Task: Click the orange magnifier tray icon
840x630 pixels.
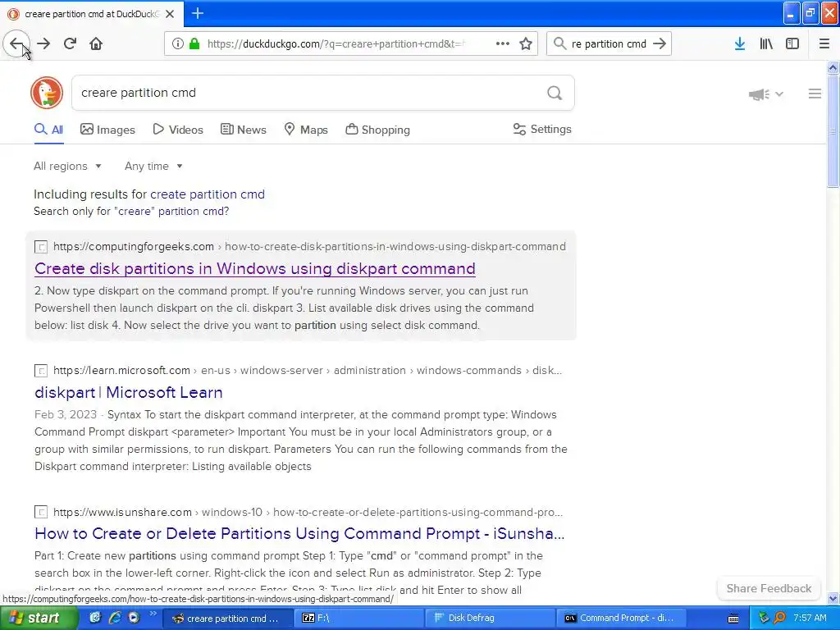Action: [x=780, y=618]
